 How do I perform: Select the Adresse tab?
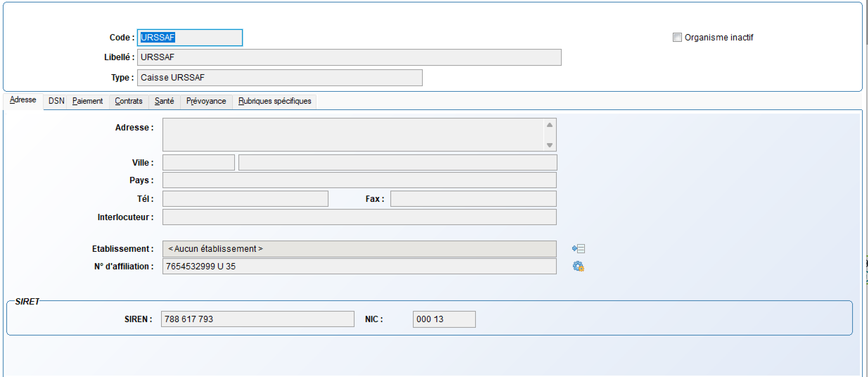23,100
